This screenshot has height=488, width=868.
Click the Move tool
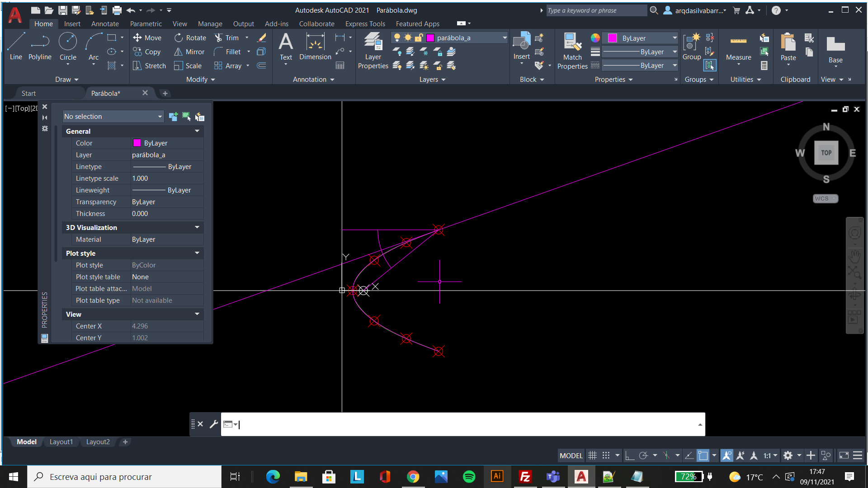click(147, 38)
